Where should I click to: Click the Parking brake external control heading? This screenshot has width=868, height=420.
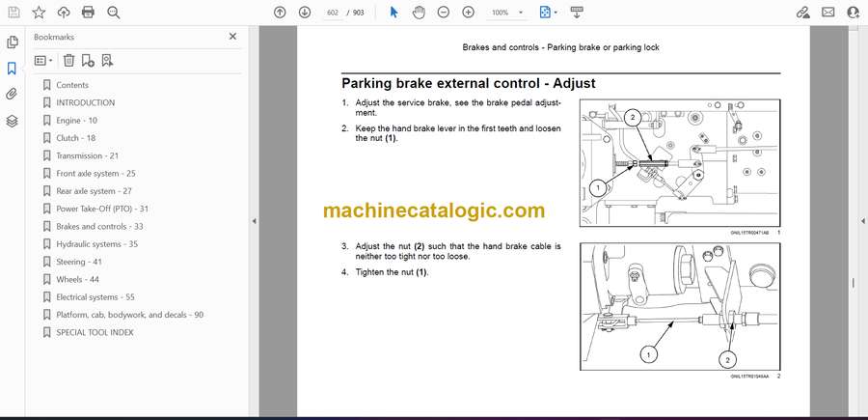pos(469,84)
